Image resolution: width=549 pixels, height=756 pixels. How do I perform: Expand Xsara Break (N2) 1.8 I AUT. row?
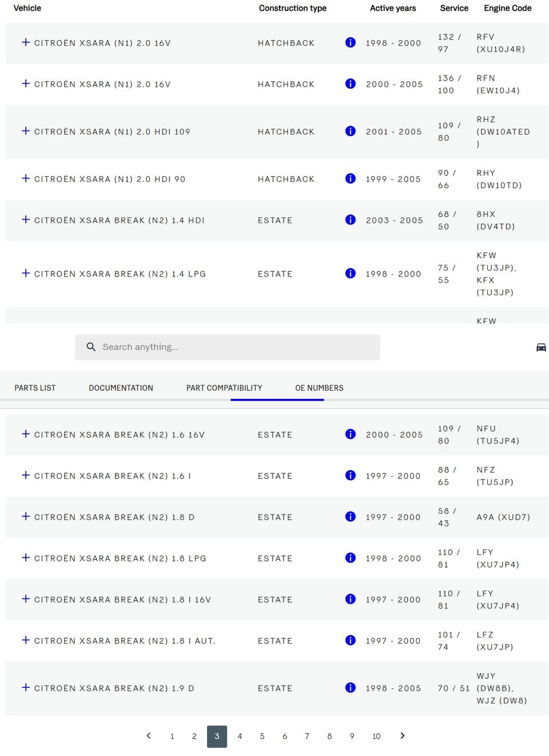tap(26, 640)
